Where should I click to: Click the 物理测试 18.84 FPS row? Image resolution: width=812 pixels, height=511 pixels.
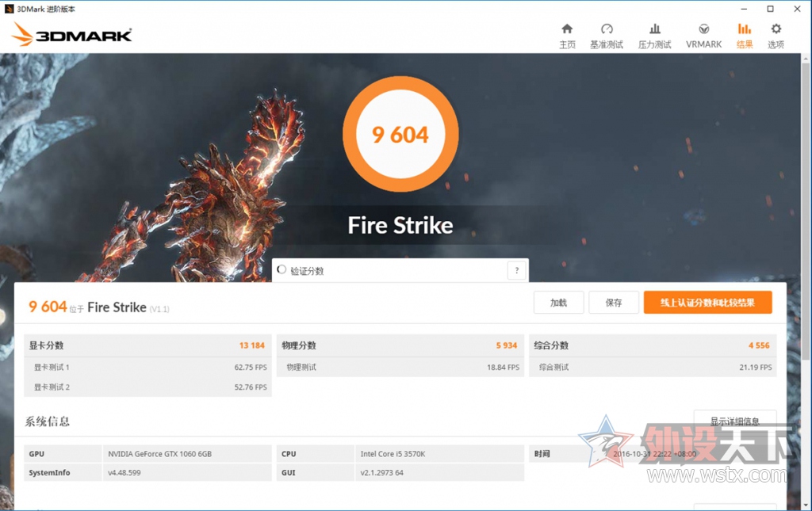coord(400,368)
